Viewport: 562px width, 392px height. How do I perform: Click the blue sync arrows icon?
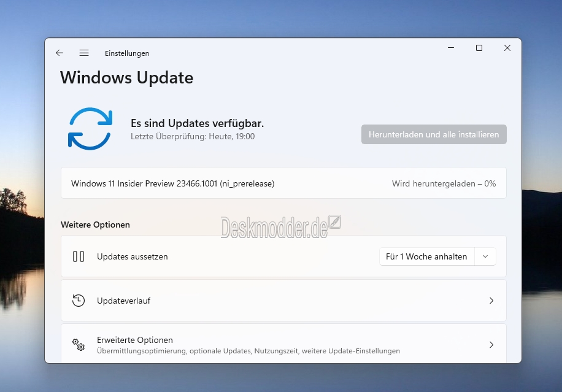[90, 129]
